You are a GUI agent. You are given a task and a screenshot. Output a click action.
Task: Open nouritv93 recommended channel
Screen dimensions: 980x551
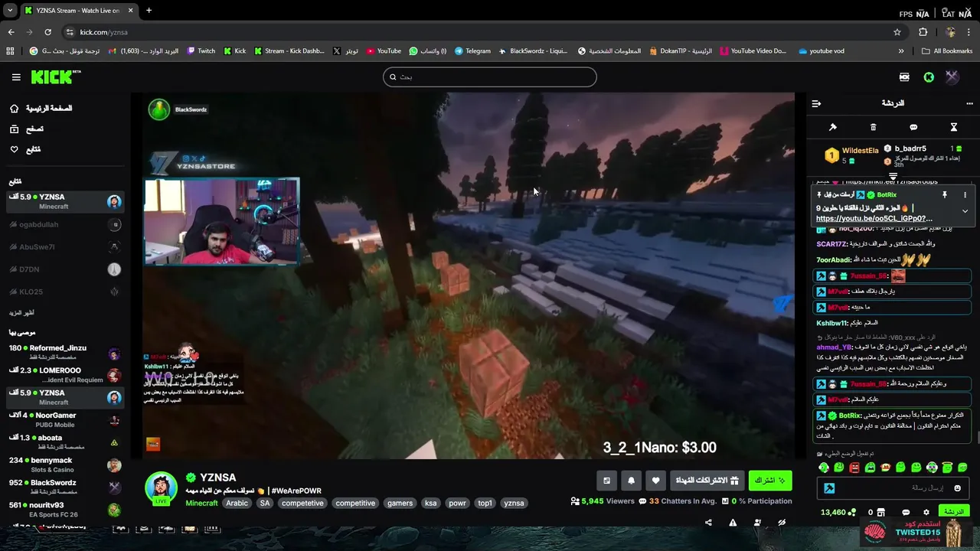click(65, 509)
